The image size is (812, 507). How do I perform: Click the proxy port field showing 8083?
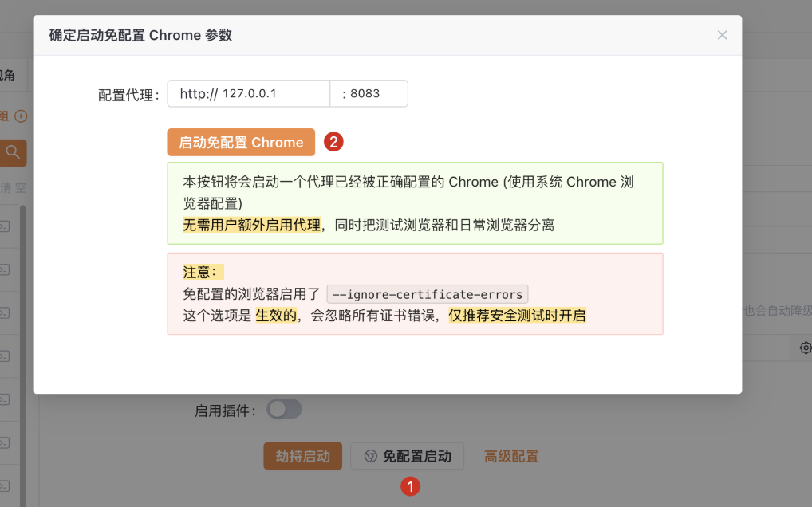(x=369, y=93)
